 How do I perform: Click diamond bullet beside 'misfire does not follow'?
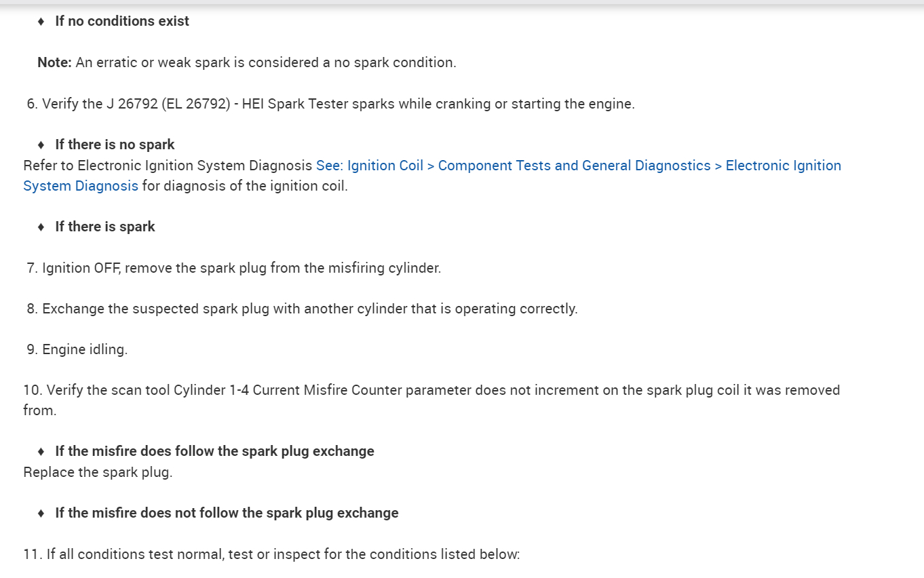pos(41,513)
